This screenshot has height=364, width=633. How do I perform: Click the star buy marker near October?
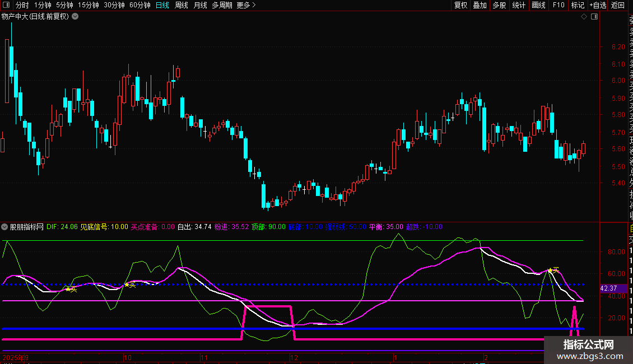point(127,284)
